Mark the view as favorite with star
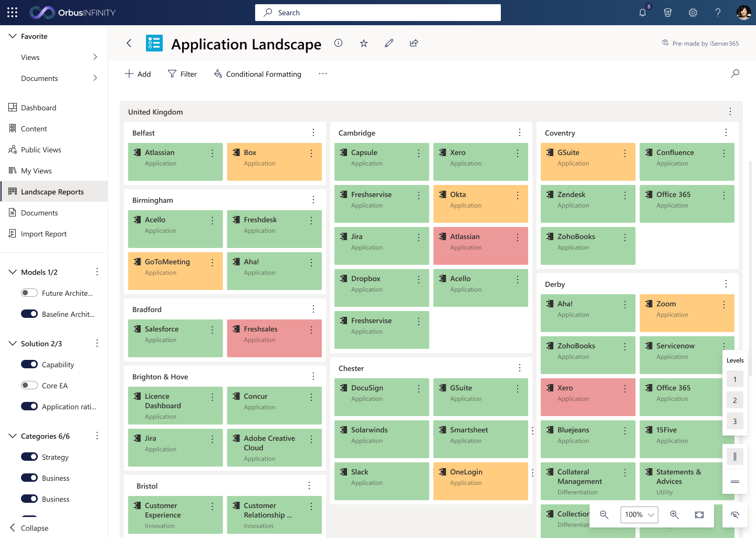 point(364,43)
